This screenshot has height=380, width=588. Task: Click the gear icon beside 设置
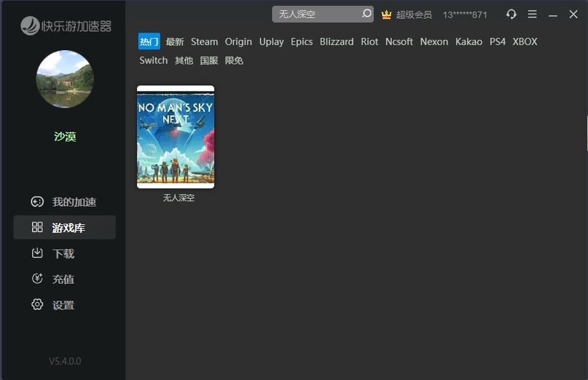coord(37,304)
